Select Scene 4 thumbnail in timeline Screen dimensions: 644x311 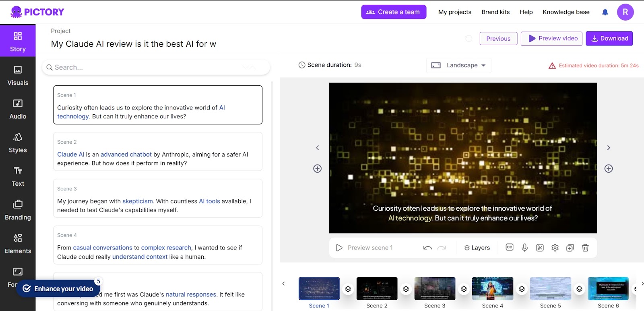click(493, 288)
